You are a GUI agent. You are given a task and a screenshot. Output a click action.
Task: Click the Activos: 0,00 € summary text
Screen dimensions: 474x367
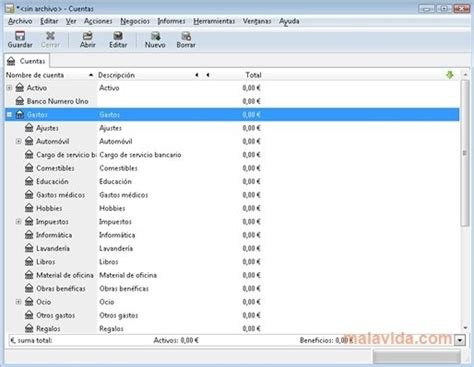pyautogui.click(x=176, y=340)
